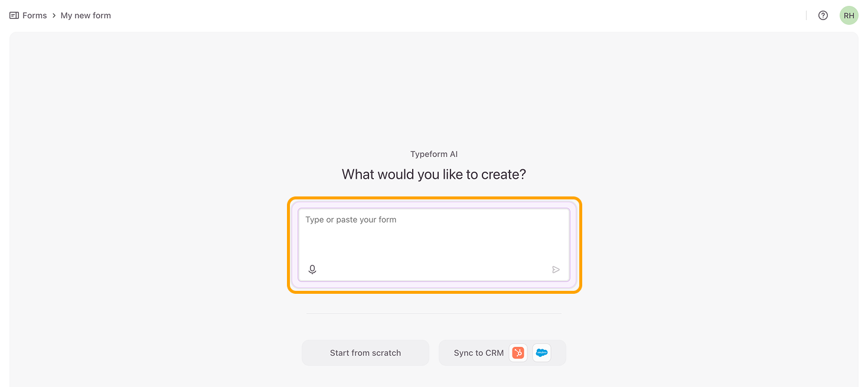Image resolution: width=868 pixels, height=387 pixels.
Task: Click the vertical separator beside the help icon
Action: pyautogui.click(x=806, y=15)
